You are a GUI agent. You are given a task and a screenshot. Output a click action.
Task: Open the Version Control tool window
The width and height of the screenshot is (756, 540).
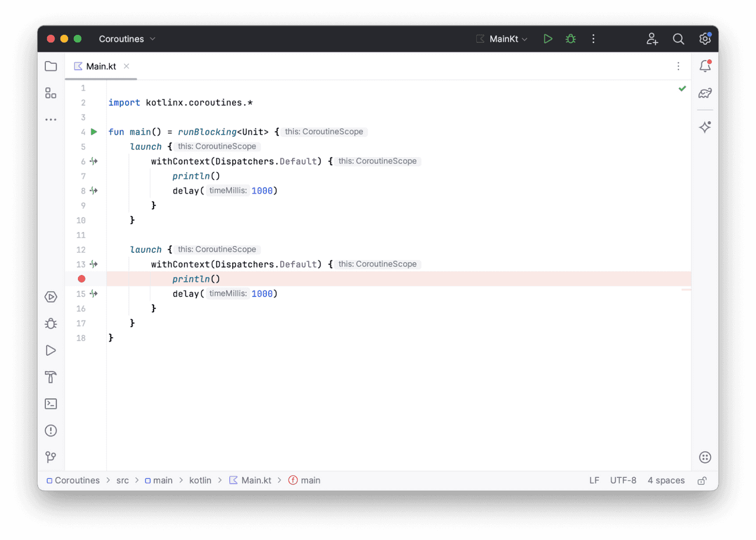click(x=51, y=457)
